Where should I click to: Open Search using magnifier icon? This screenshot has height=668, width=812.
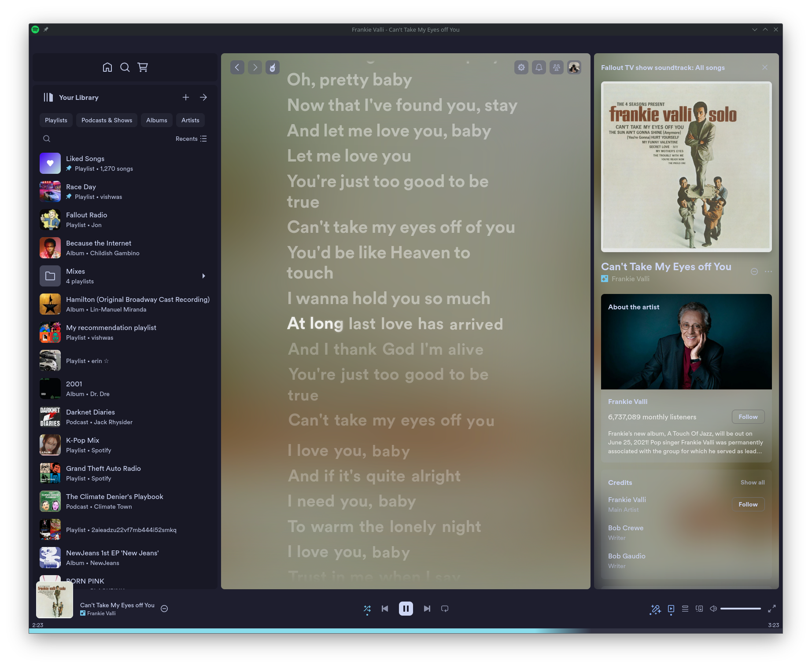click(125, 67)
